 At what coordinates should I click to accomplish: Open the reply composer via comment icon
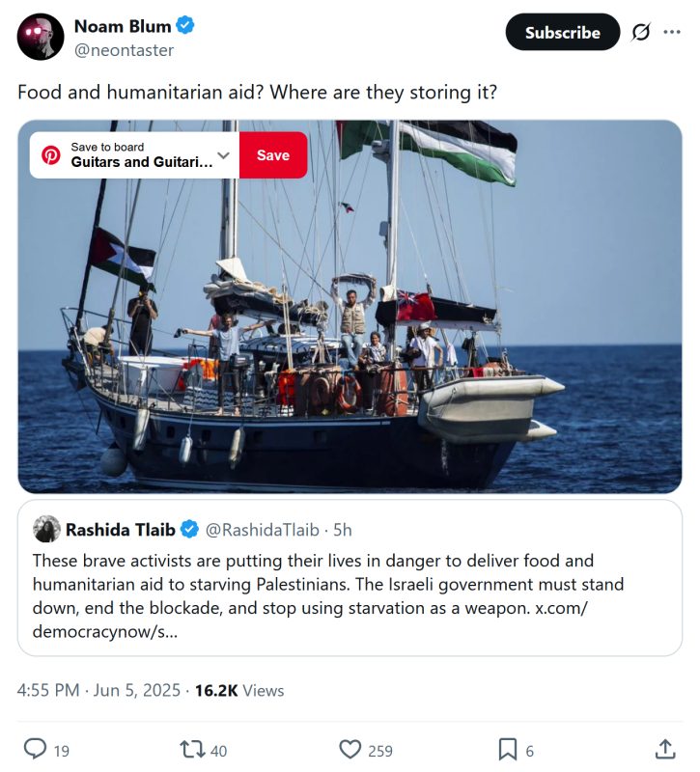coord(38,748)
